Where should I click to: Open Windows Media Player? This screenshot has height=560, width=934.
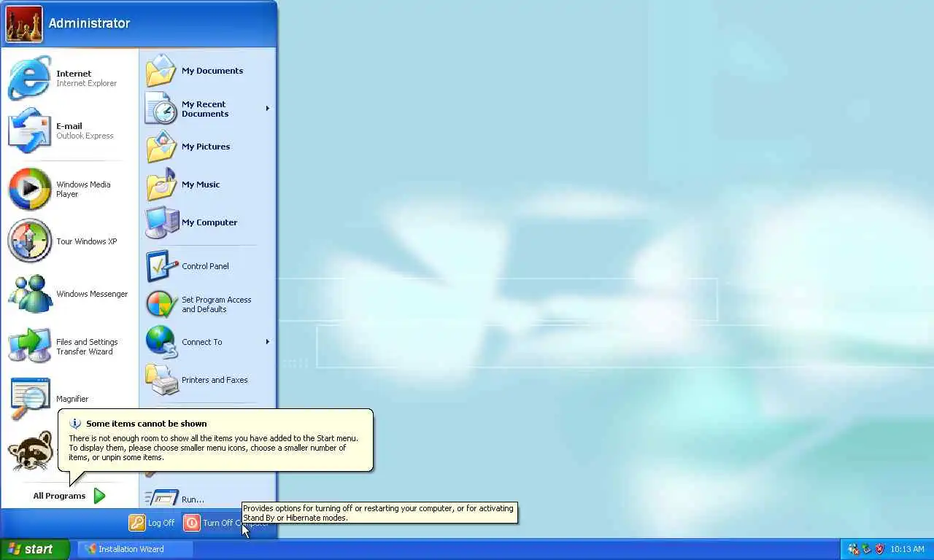[x=70, y=189]
